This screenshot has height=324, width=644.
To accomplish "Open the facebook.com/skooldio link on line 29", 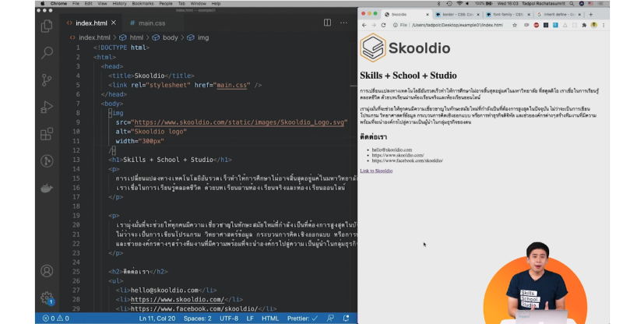I will (x=194, y=308).
